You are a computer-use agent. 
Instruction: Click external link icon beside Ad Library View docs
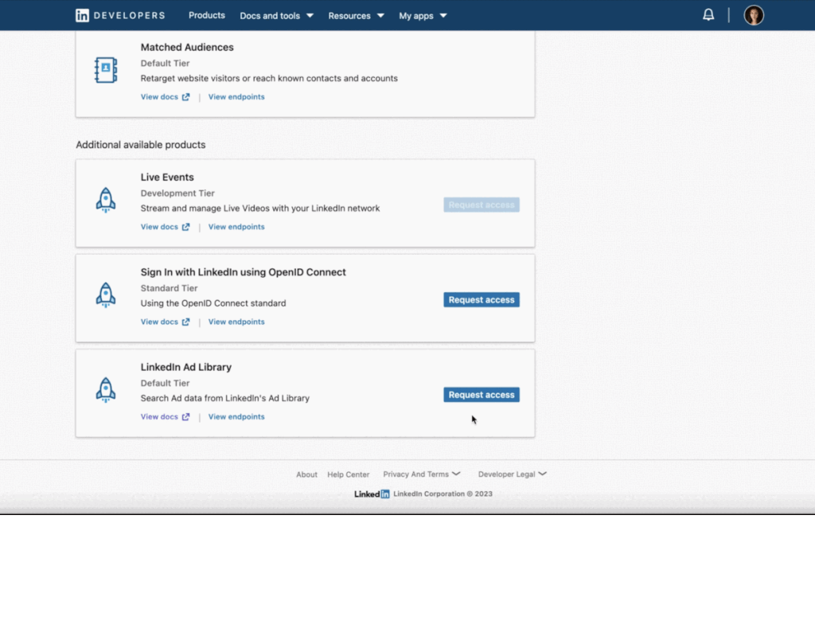pyautogui.click(x=185, y=417)
